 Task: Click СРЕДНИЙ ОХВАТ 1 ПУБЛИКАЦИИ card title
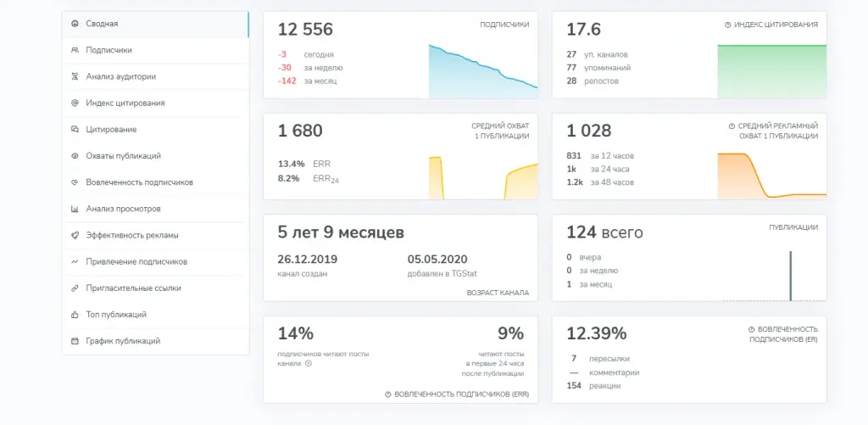tap(500, 131)
